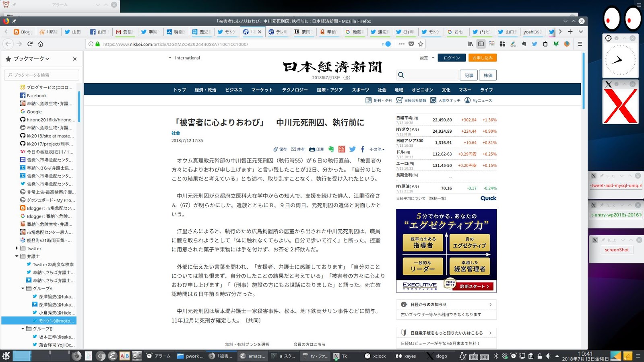Open the 社会 category link under headline
Screen dimensions: 644x362
click(x=175, y=133)
